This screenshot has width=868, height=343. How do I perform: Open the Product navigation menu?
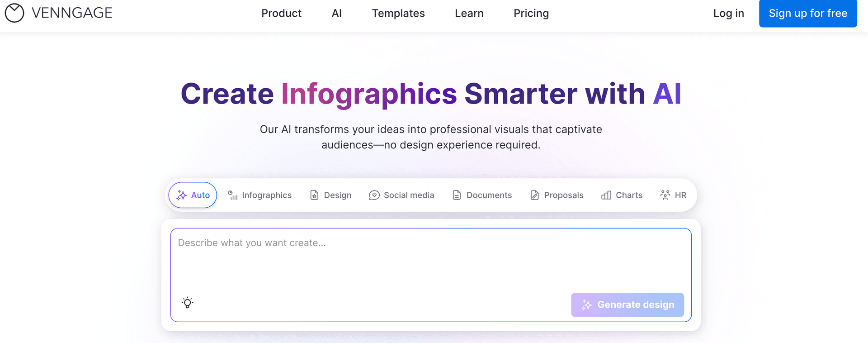pyautogui.click(x=281, y=14)
